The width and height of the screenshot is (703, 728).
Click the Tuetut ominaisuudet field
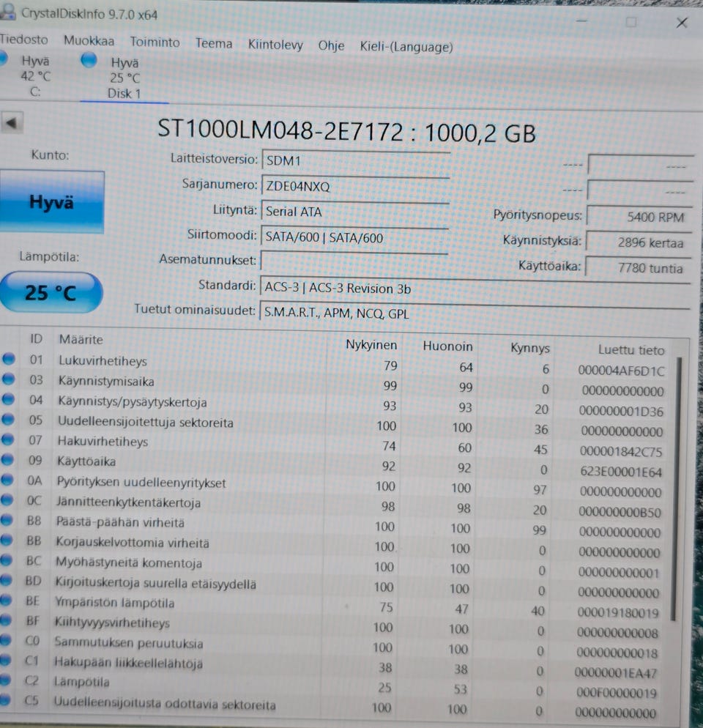pyautogui.click(x=474, y=313)
